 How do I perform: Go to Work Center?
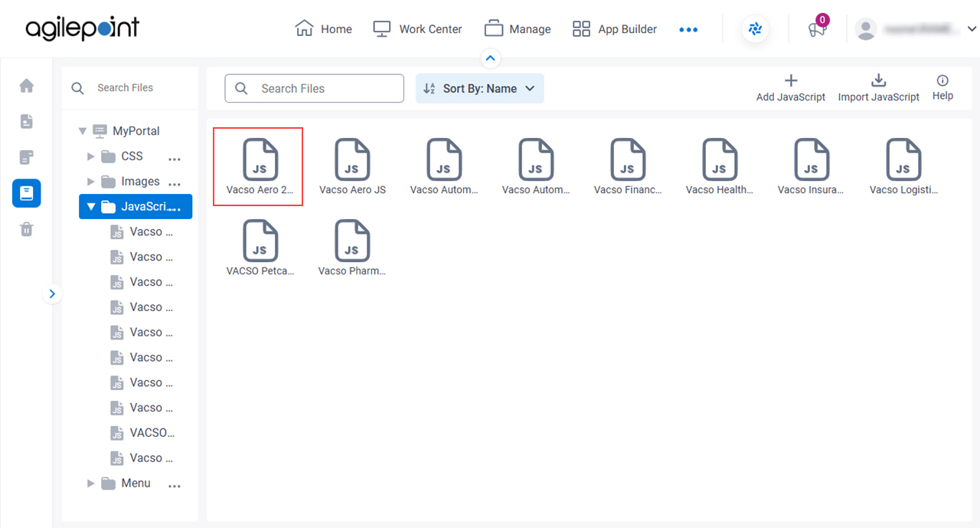point(417,29)
